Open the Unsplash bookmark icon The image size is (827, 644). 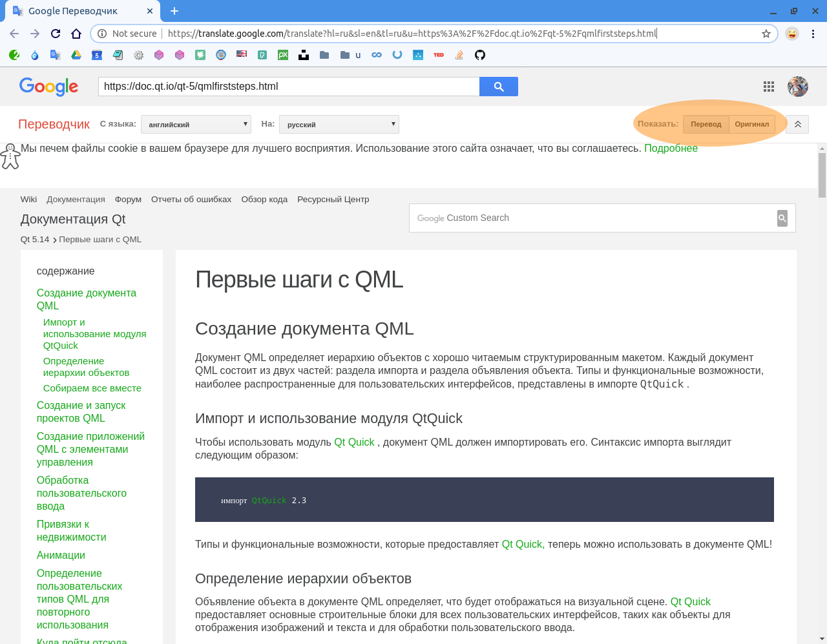(304, 55)
